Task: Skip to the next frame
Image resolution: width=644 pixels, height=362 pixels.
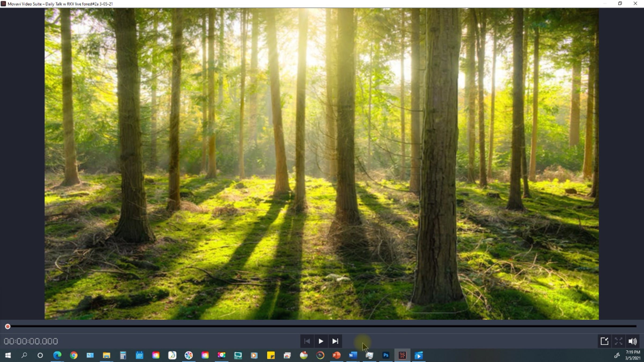Action: pos(335,341)
